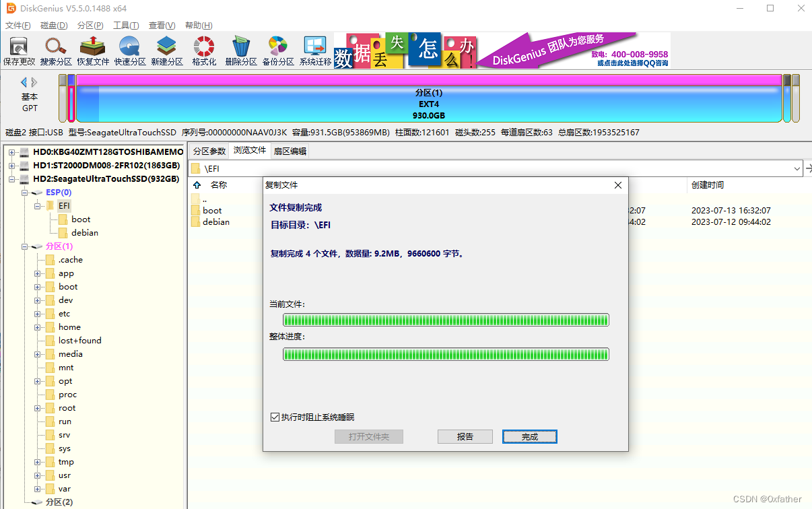Click the Delete Partition (删除分区) icon
The width and height of the screenshot is (812, 509).
[x=241, y=51]
